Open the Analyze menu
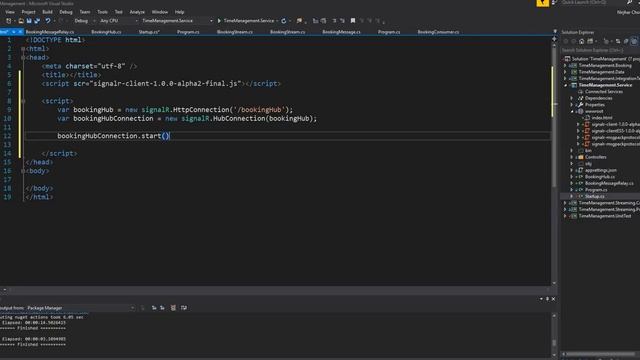Screen dimensions: 640x360 (x=137, y=12)
